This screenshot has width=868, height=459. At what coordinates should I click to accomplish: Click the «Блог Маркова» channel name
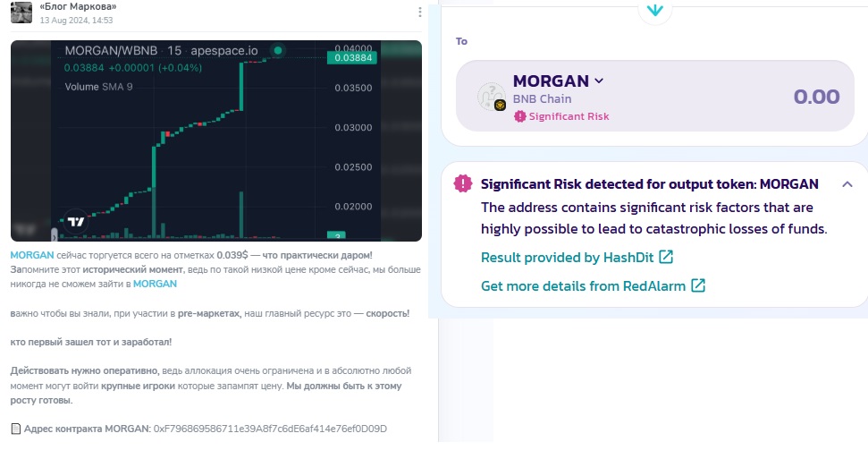(x=78, y=7)
